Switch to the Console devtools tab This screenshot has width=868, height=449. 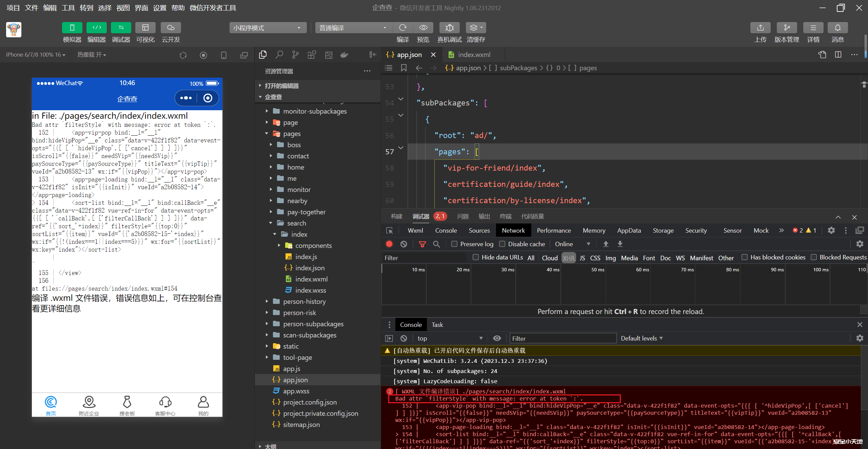tap(446, 230)
